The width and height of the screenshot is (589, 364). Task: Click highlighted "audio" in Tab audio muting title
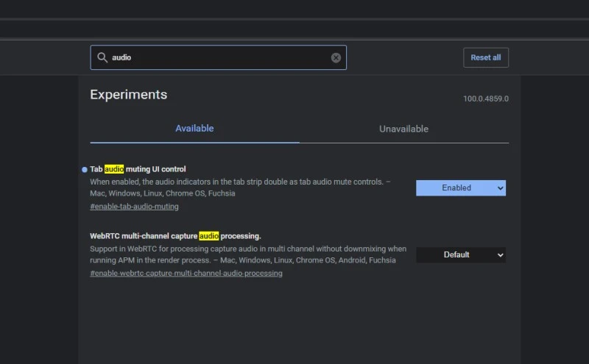pos(114,169)
